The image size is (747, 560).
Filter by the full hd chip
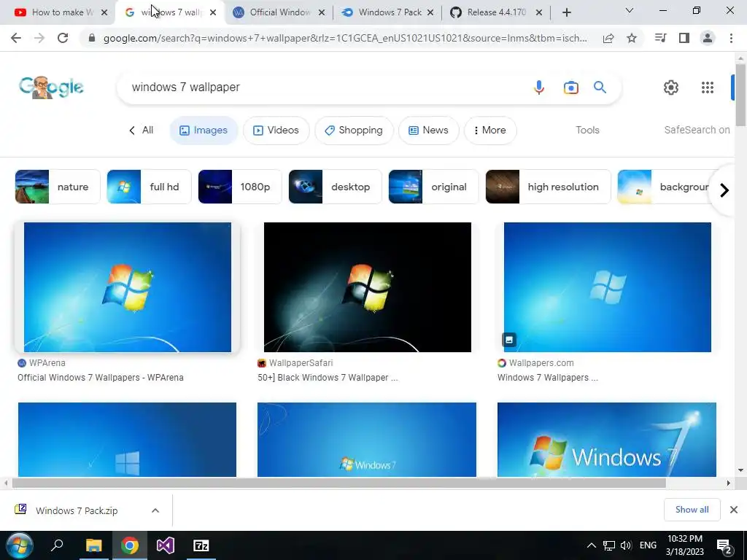click(149, 187)
